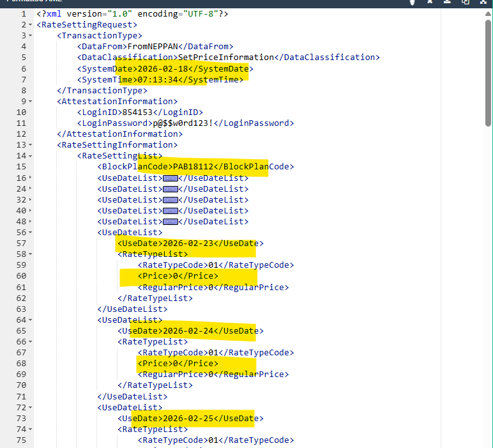Open folded placeholder on line 16 UseDateList
Viewport: 493px width, 448px height.
(171, 178)
